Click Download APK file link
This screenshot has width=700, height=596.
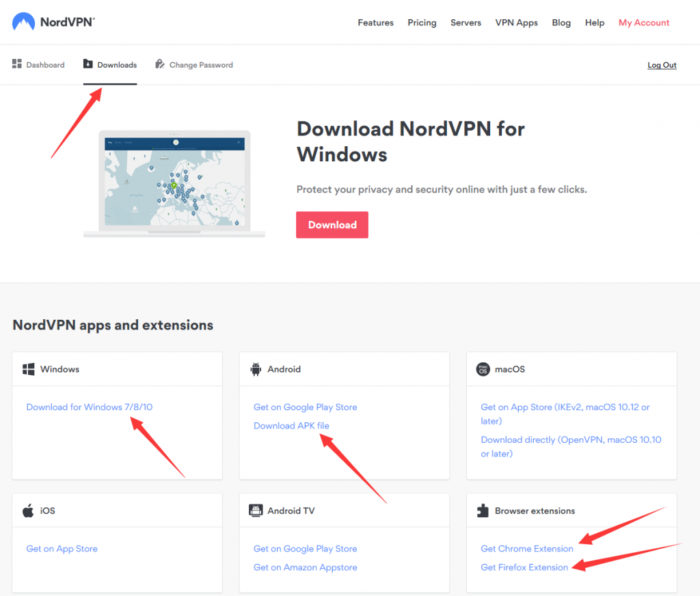pos(291,426)
